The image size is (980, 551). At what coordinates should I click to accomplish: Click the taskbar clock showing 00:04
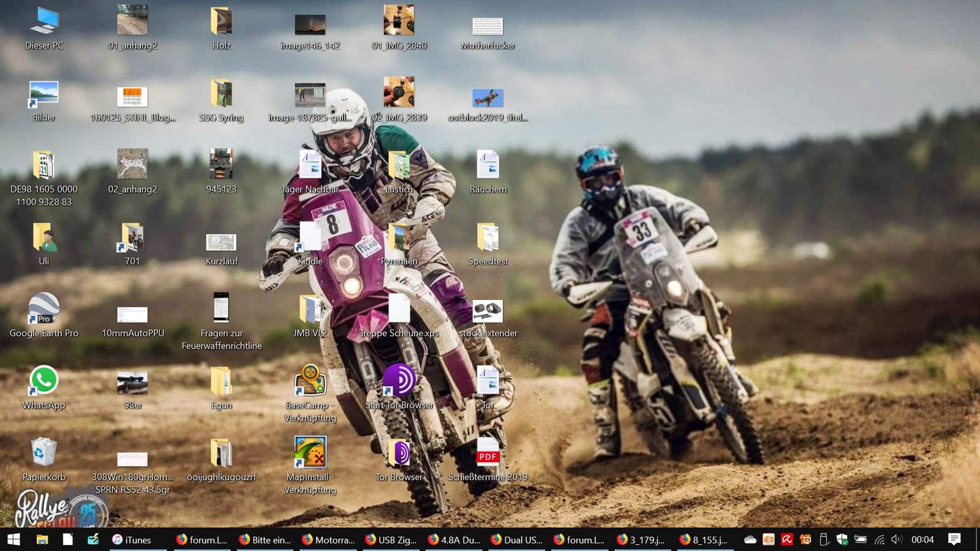click(922, 539)
